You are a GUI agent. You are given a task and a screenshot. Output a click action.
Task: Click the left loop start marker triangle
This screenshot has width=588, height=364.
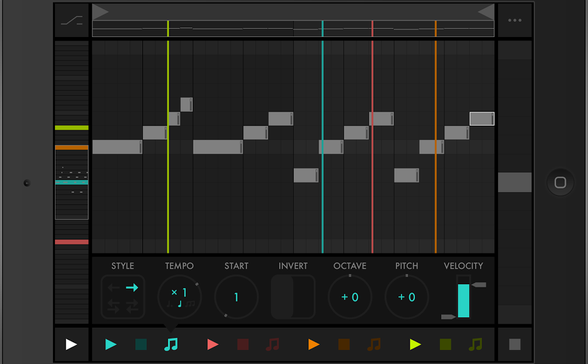pos(100,11)
